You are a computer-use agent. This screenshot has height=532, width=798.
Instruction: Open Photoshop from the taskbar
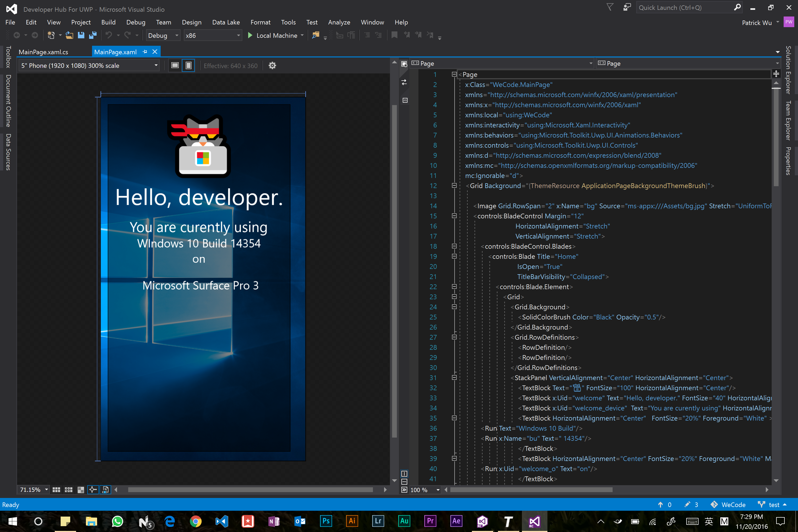click(x=326, y=521)
